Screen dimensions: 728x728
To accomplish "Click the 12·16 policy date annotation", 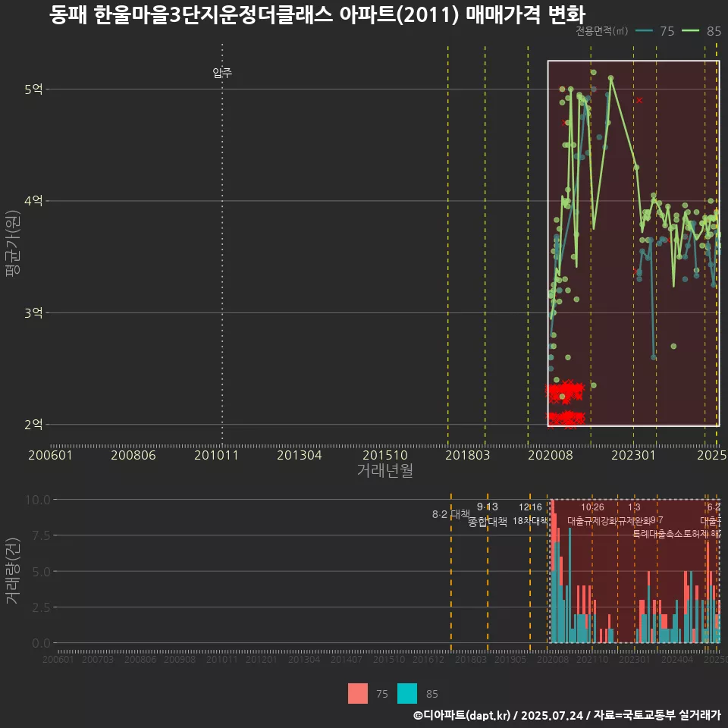I will point(530,507).
